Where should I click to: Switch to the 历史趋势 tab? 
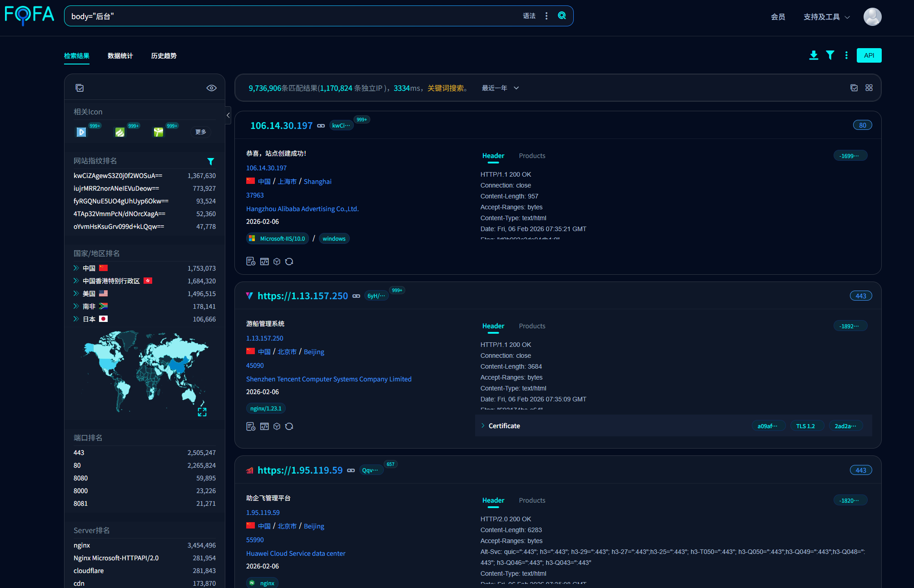[164, 56]
